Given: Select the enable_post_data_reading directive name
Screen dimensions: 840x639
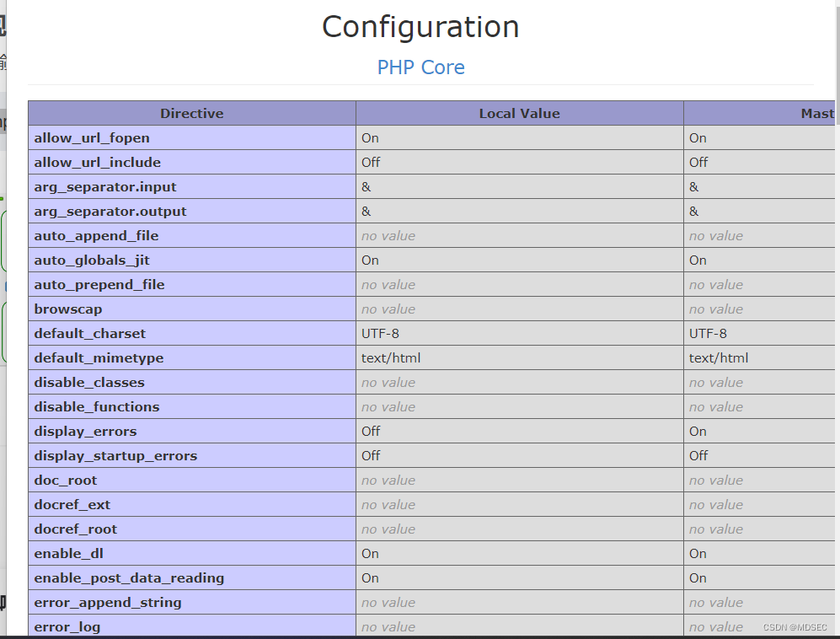Looking at the screenshot, I should 129,578.
